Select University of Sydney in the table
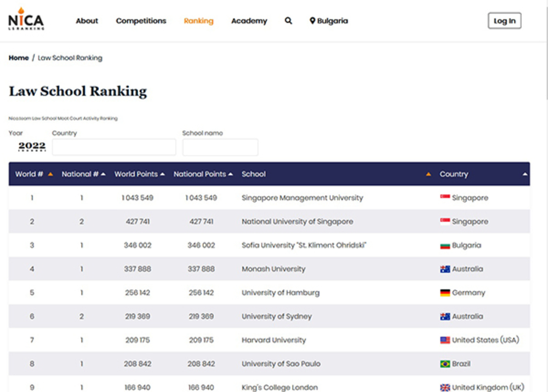Viewport: 548px width, 392px height. pyautogui.click(x=276, y=316)
